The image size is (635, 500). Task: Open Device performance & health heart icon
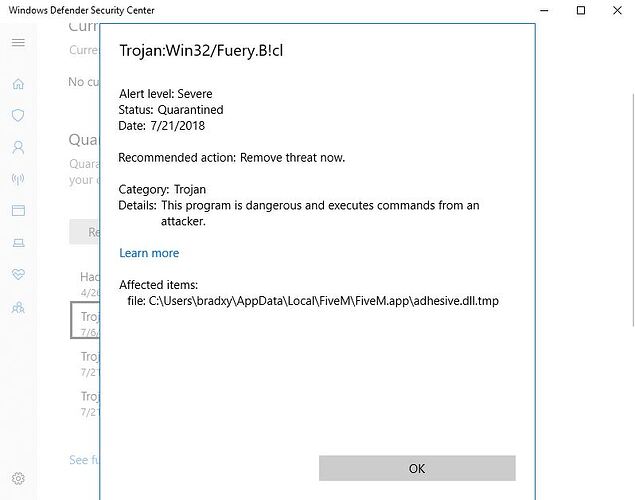click(x=18, y=274)
